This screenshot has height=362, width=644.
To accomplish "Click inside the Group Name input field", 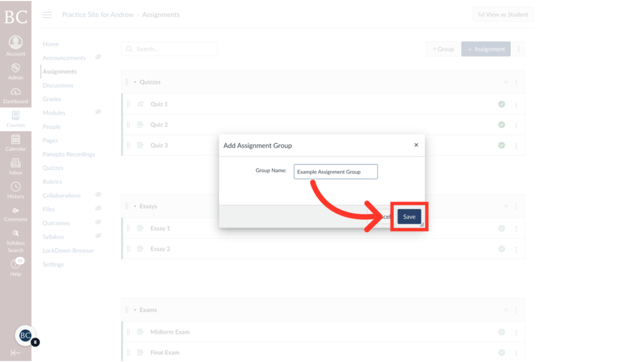I will click(335, 172).
